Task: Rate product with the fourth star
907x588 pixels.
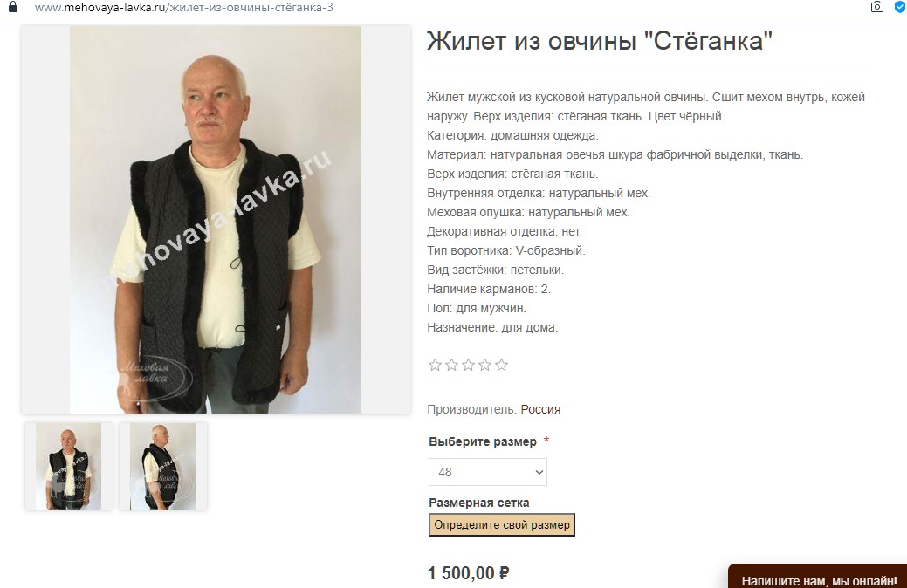Action: pos(484,365)
